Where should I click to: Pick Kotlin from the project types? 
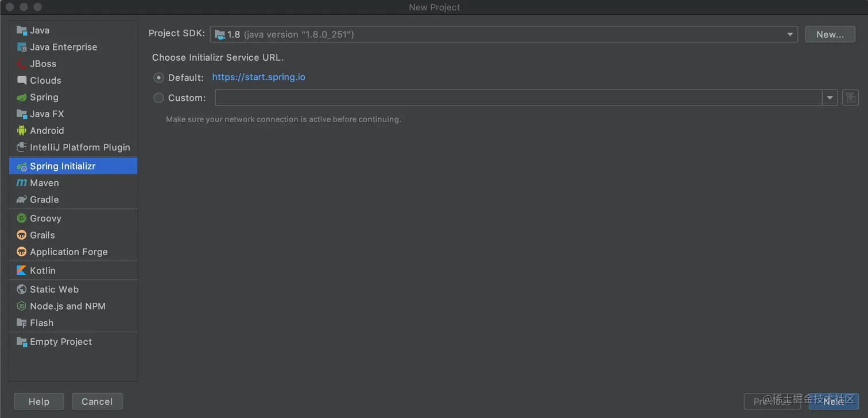pyautogui.click(x=73, y=270)
